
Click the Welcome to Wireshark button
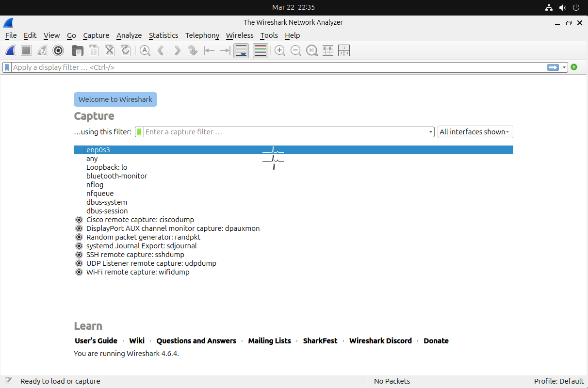click(115, 99)
